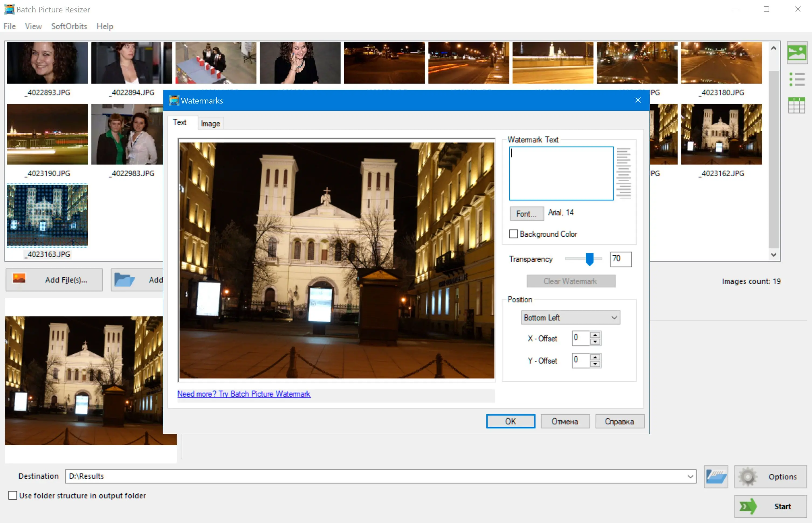
Task: Click the destination folder browse icon
Action: pos(715,476)
